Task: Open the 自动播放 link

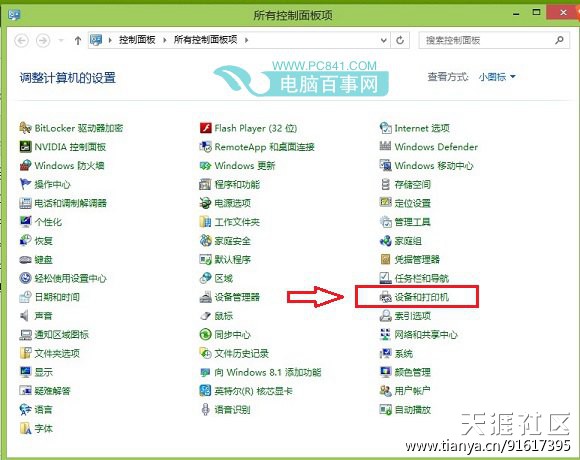Action: click(x=413, y=409)
